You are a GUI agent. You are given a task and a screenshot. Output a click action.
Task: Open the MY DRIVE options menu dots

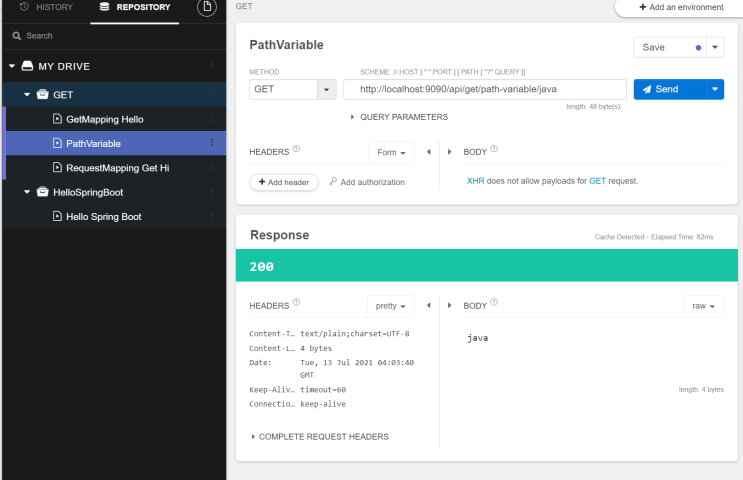[x=212, y=65]
